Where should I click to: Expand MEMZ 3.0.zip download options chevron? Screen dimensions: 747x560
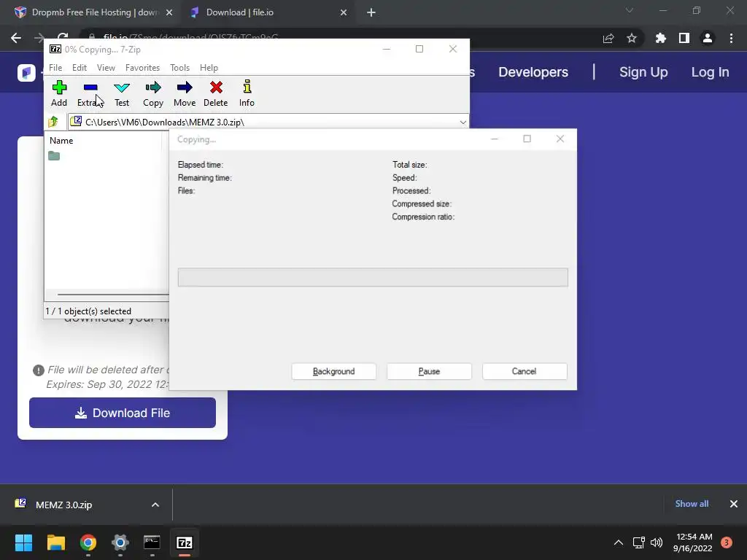click(x=155, y=505)
